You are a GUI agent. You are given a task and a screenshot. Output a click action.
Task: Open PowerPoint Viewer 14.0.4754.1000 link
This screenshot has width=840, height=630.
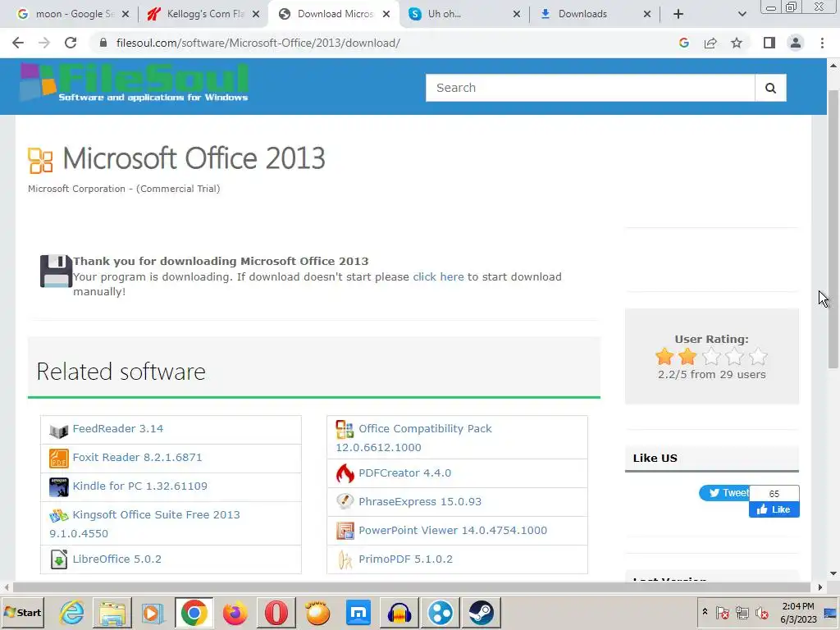(453, 531)
